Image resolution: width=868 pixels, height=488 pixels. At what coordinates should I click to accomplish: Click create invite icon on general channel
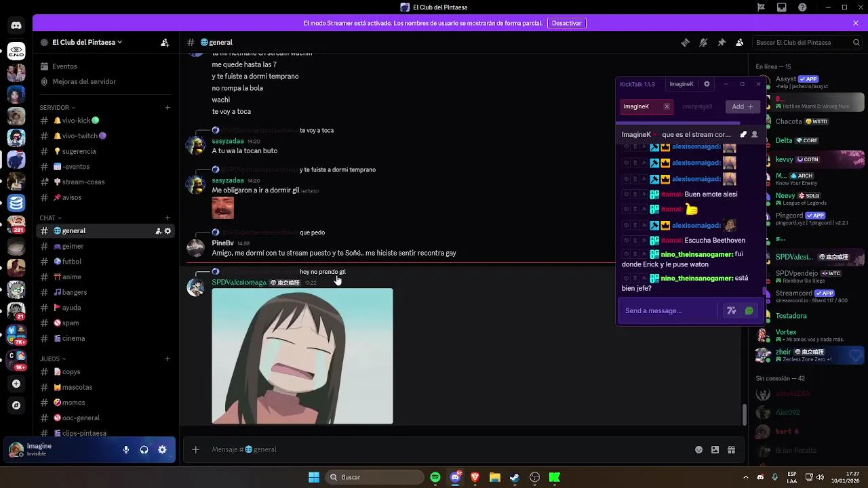pyautogui.click(x=158, y=231)
